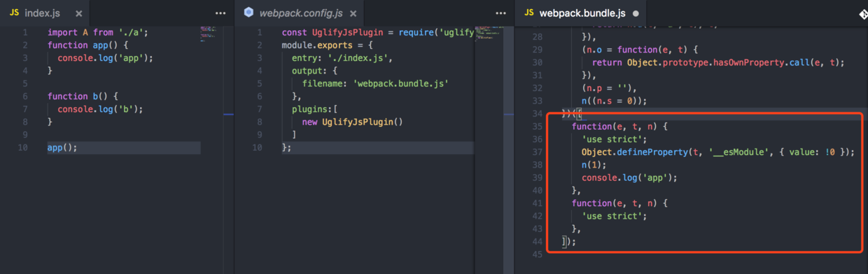This screenshot has width=868, height=274.
Task: Click "filename: 'webpack.bundle.js'" line
Action: 375,83
